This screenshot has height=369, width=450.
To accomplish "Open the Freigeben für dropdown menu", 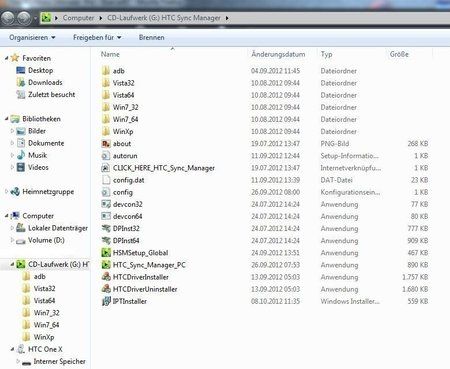I will click(x=97, y=37).
